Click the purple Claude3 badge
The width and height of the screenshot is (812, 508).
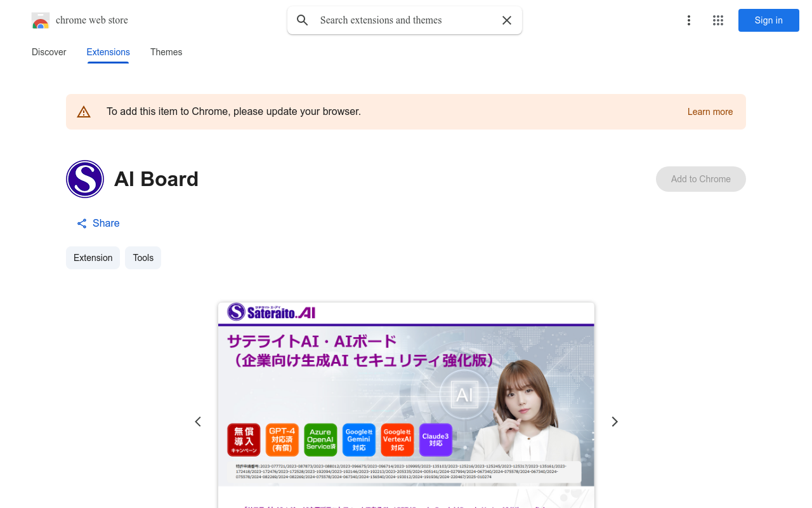click(436, 440)
